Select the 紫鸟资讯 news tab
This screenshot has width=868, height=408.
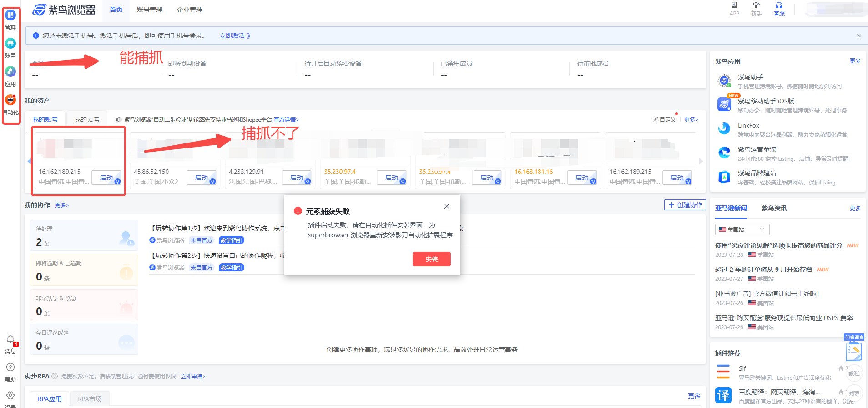click(774, 208)
